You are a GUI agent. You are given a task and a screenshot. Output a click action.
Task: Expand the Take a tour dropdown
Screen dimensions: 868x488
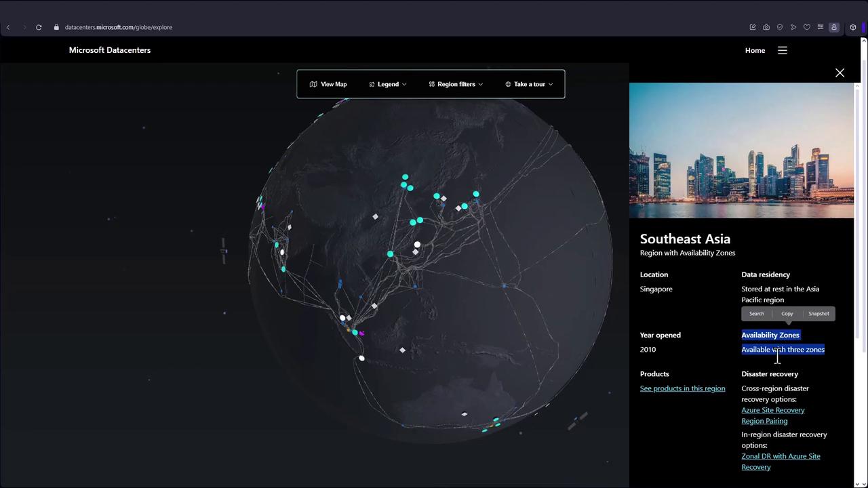click(529, 84)
